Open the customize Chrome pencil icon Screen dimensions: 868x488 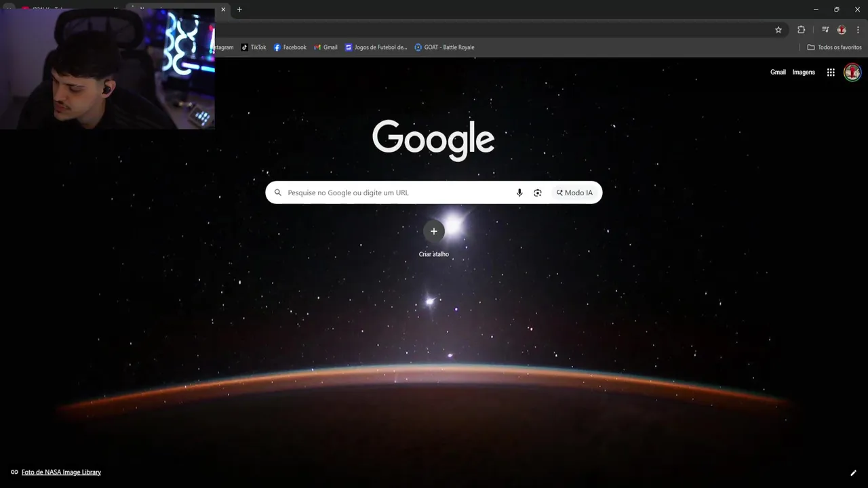(853, 472)
